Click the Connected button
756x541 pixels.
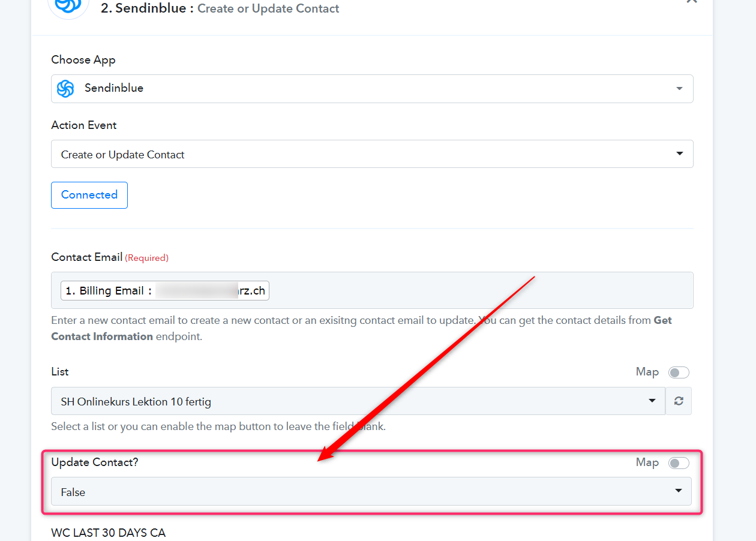pos(89,195)
